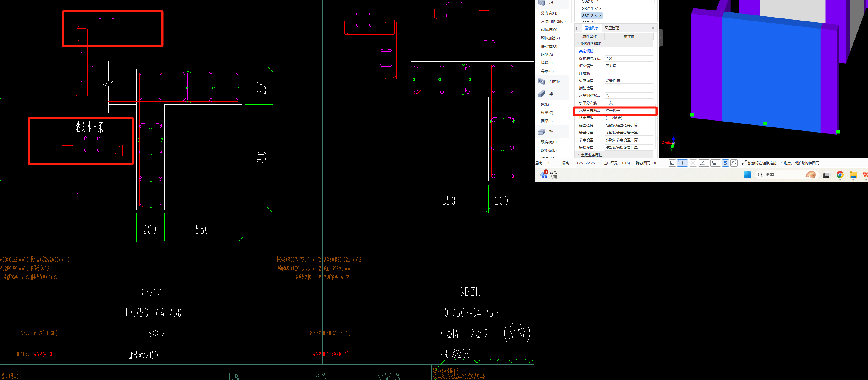Click the weather widget showing 23°C
Viewport: 868px width, 380px height.
[549, 174]
